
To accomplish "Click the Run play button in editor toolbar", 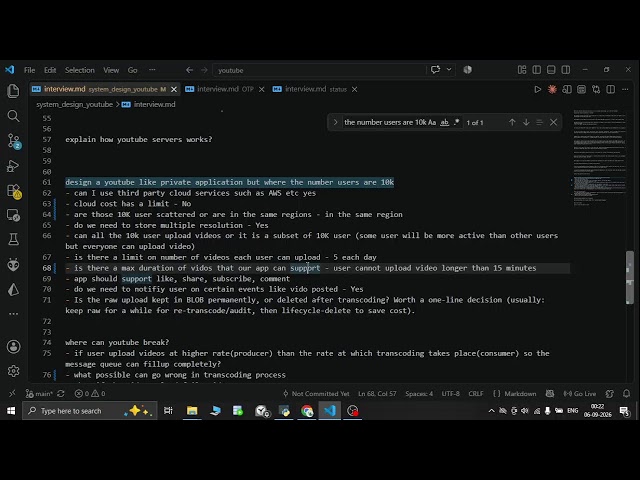I will click(x=538, y=89).
